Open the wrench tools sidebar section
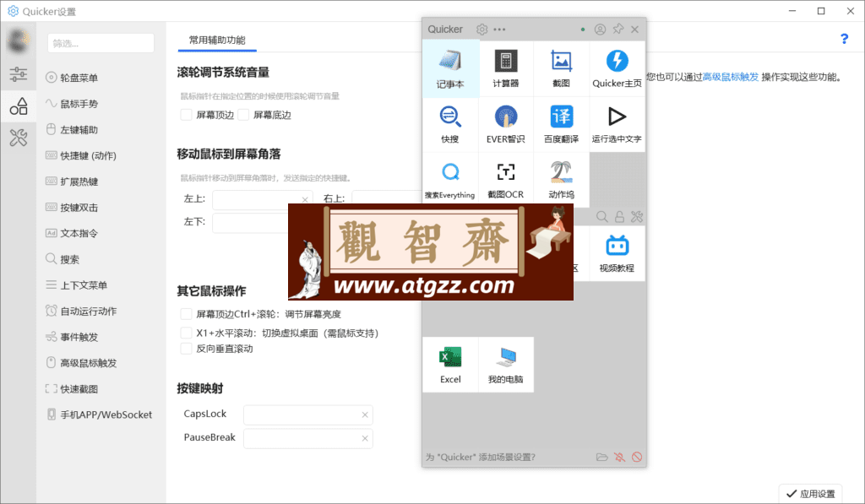Viewport: 865px width, 504px height. [19, 138]
